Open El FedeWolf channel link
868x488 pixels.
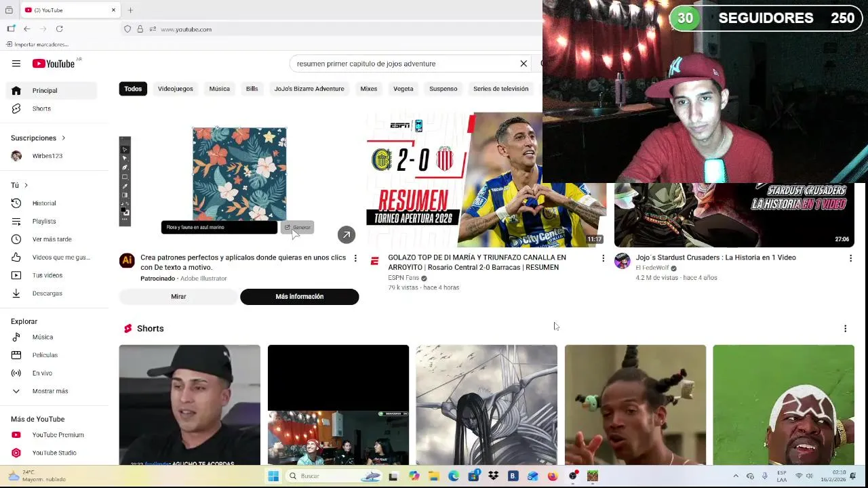[x=652, y=268]
